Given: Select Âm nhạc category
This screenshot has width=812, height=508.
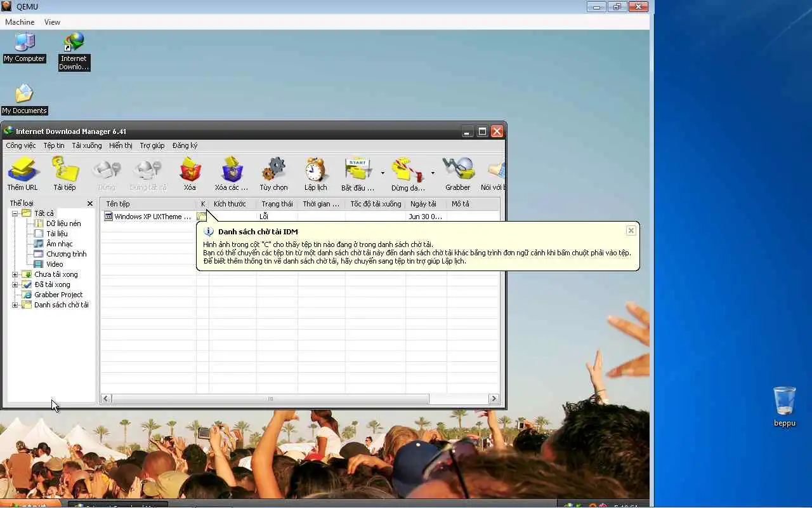Looking at the screenshot, I should point(59,244).
